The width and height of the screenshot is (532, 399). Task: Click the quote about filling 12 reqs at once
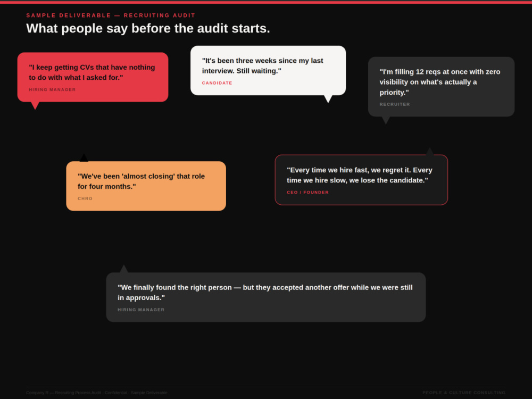pos(440,82)
